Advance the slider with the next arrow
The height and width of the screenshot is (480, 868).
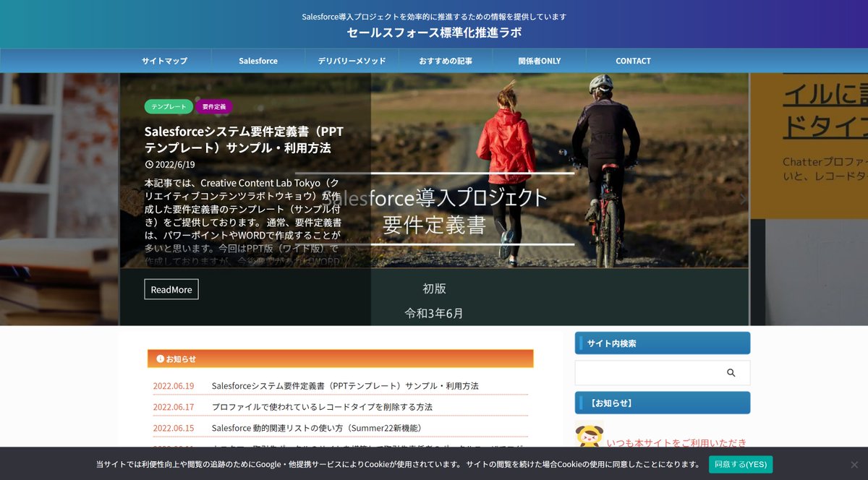[x=742, y=200]
